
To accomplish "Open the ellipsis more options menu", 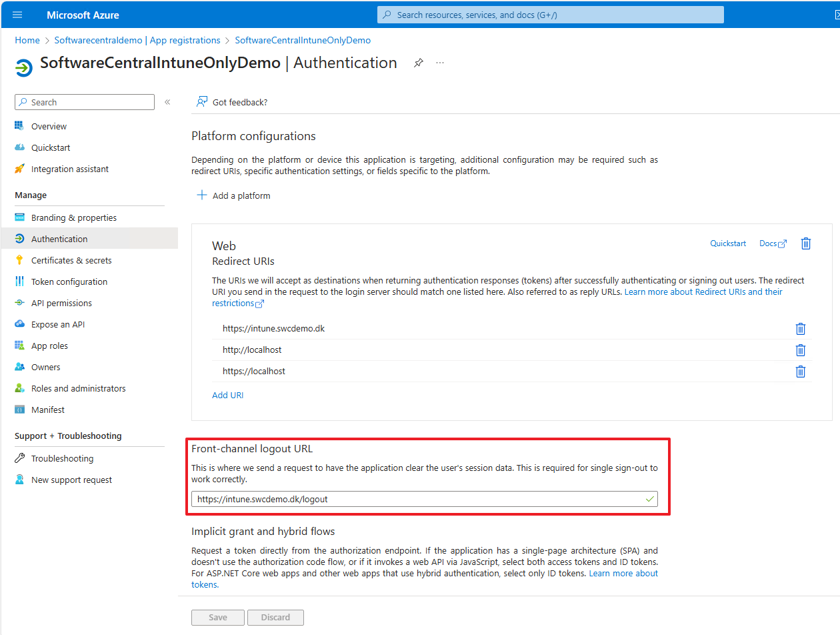I will tap(440, 63).
